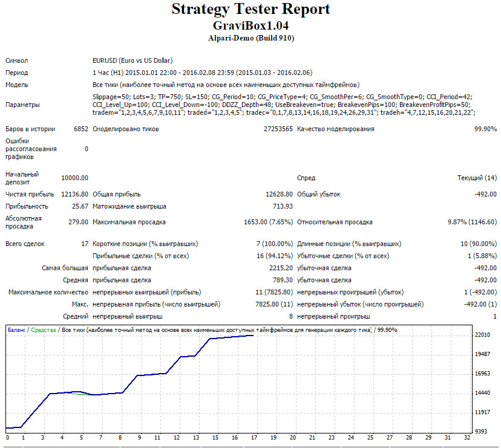The width and height of the screenshot is (501, 448).
Task: Click the 9393 chart axis label
Action: (482, 432)
